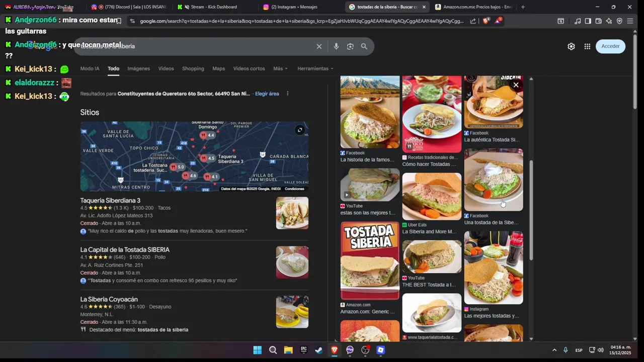
Task: Open the Brave Wallet icon
Action: coord(598,21)
